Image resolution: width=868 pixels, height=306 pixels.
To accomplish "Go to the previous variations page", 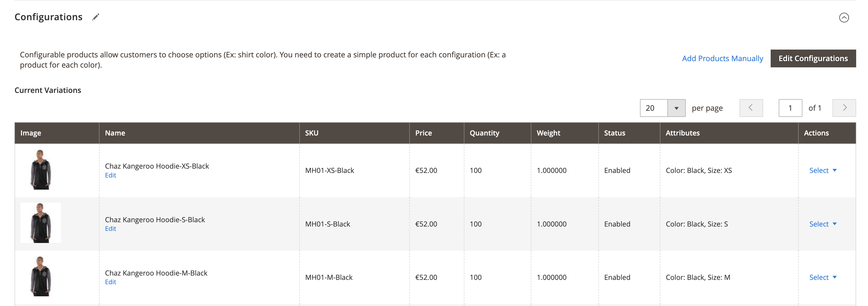I will (751, 108).
